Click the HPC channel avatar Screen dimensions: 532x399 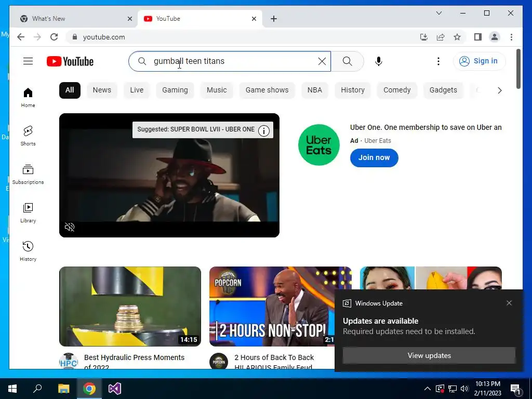(x=69, y=361)
